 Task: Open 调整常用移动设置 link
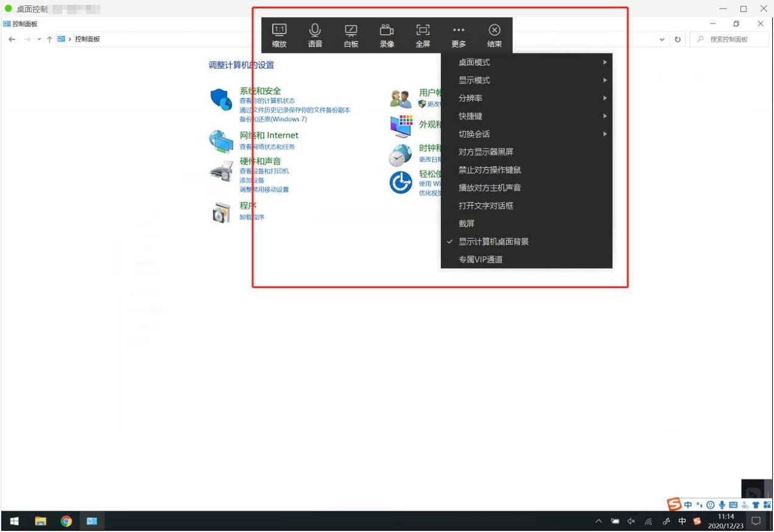264,189
